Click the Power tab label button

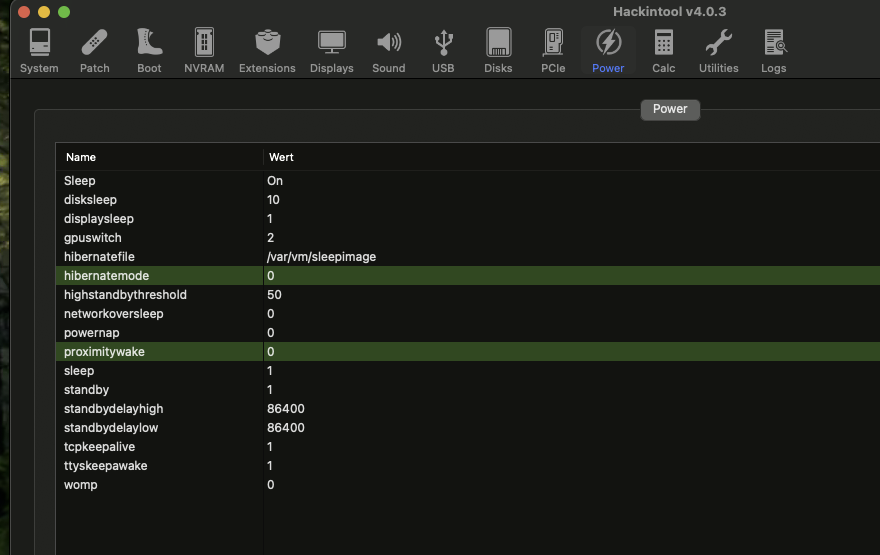point(670,109)
